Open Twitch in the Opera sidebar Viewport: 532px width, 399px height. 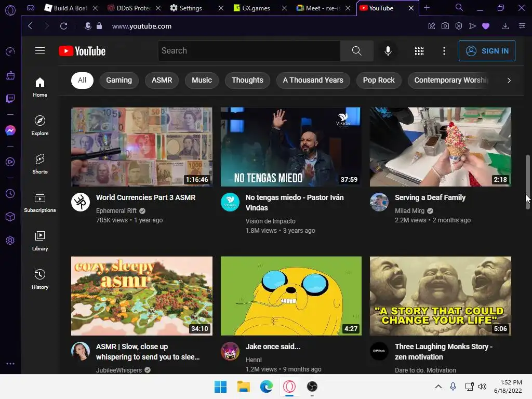(10, 98)
